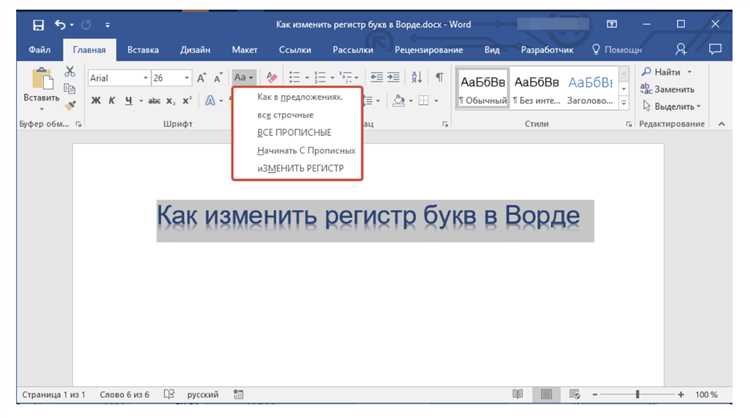This screenshot has width=750, height=418.
Task: Sort text with the A-Z icon
Action: point(417,77)
